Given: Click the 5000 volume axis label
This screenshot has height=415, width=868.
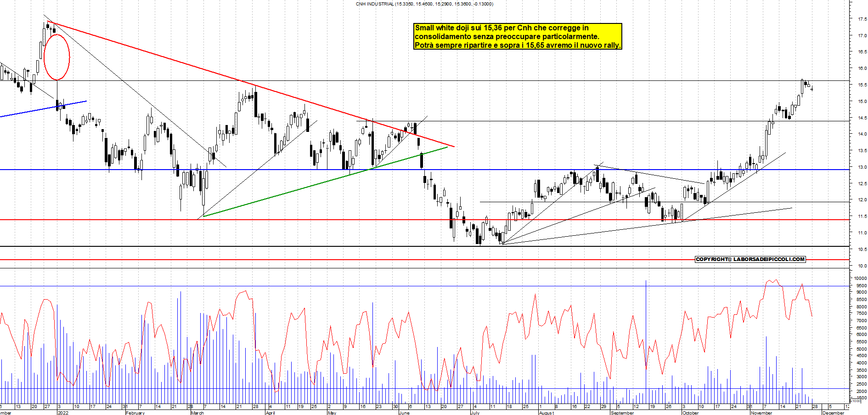Looking at the screenshot, I should pos(862,349).
